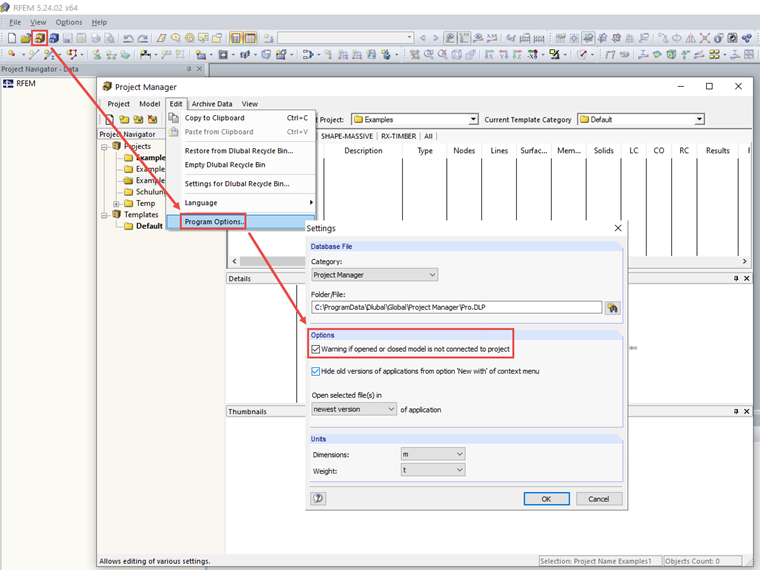Open the Category dropdown showing Project Manager
Image resolution: width=760 pixels, height=570 pixels.
point(375,275)
